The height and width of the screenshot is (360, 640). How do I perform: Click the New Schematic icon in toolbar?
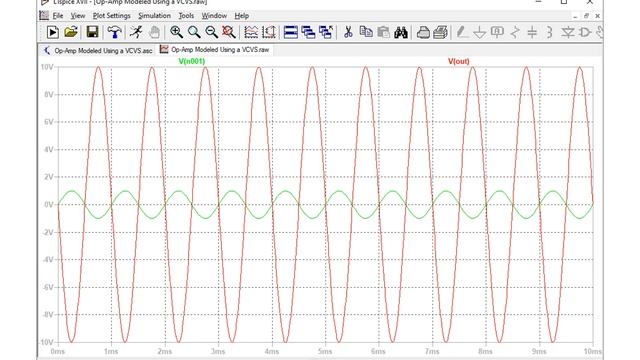click(x=53, y=32)
